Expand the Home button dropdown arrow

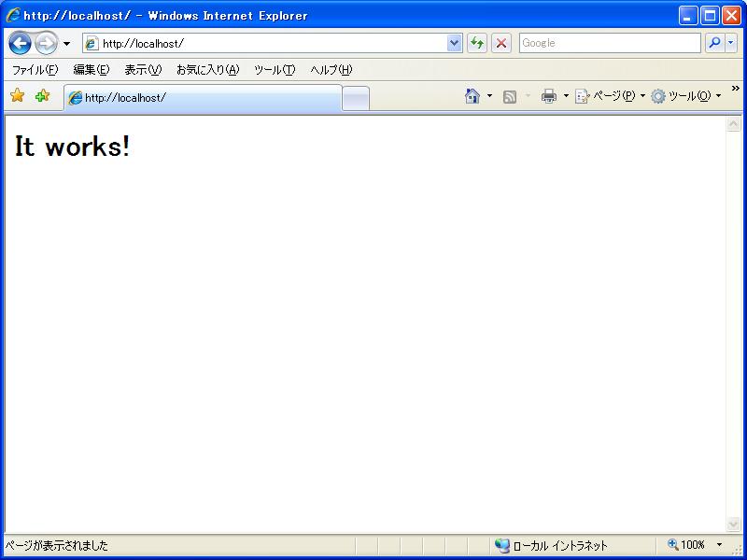[489, 96]
